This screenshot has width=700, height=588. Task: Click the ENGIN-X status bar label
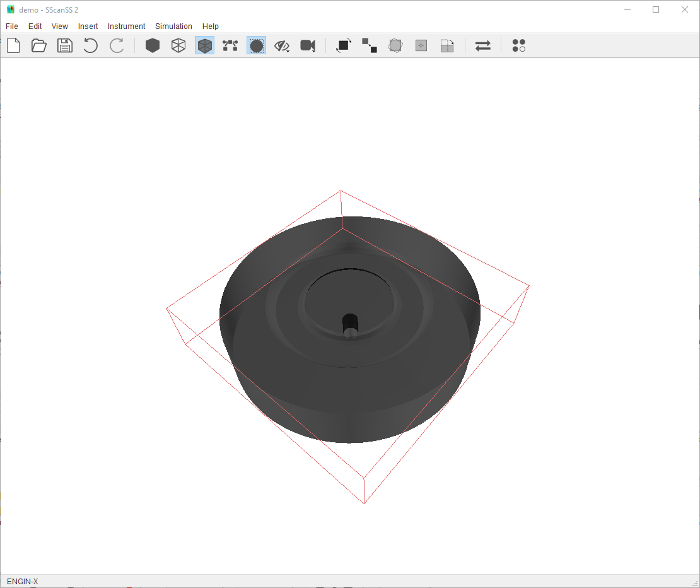[22, 581]
